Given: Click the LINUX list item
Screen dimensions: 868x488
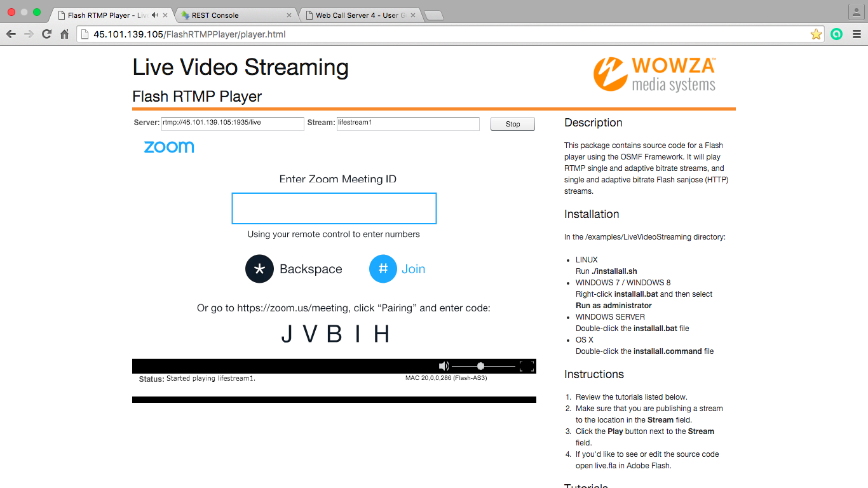Looking at the screenshot, I should (x=587, y=260).
